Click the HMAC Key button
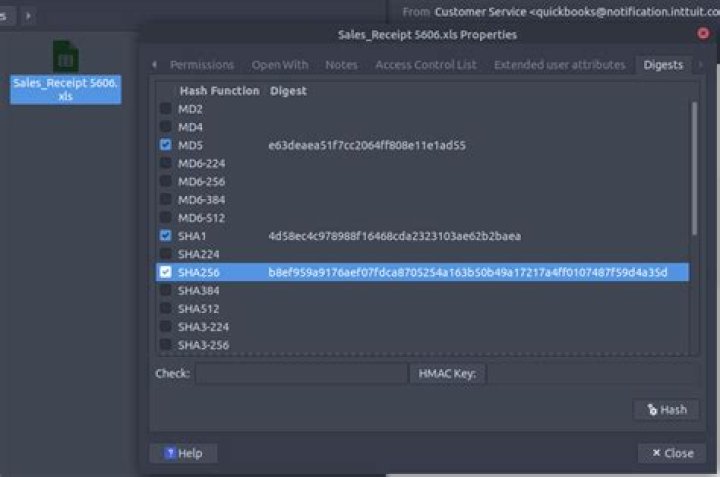Viewport: 720px width, 477px height. coord(447,374)
